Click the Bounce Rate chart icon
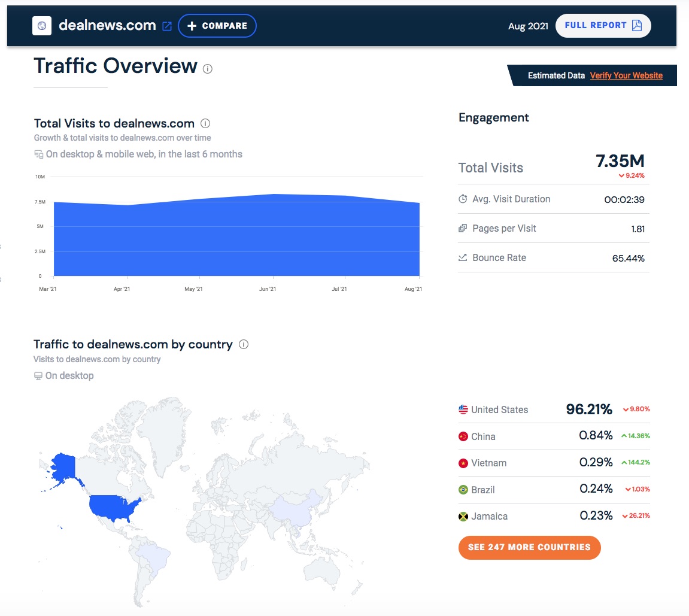The image size is (689, 616). [x=463, y=257]
